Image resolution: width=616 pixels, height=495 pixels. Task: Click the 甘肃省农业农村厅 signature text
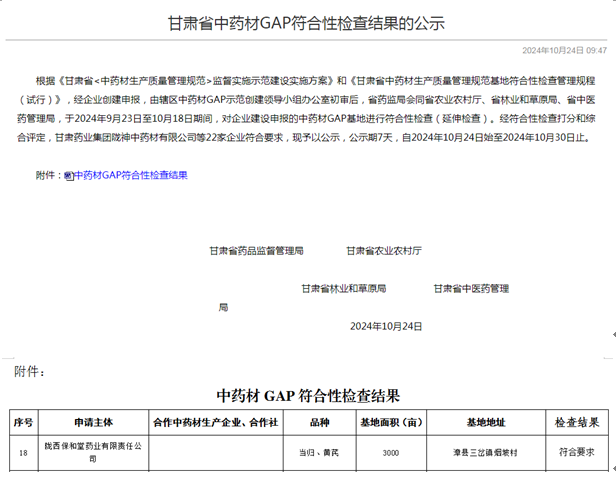pyautogui.click(x=385, y=250)
